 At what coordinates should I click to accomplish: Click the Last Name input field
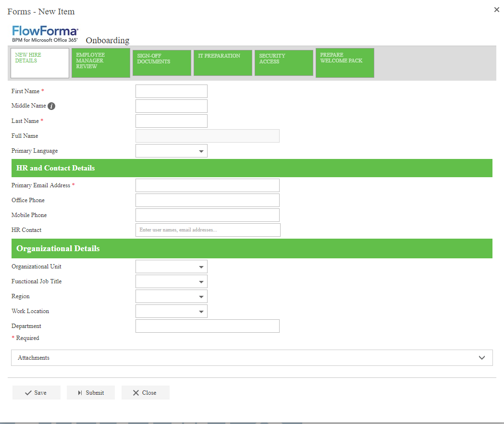click(172, 121)
